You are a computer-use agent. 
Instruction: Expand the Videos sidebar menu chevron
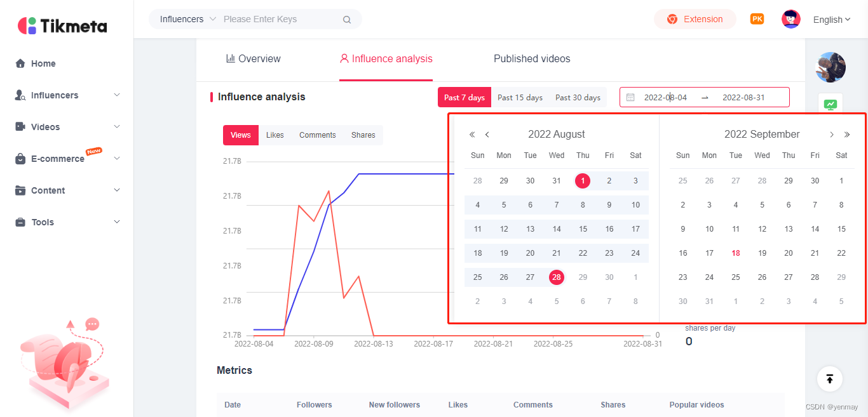click(x=117, y=127)
